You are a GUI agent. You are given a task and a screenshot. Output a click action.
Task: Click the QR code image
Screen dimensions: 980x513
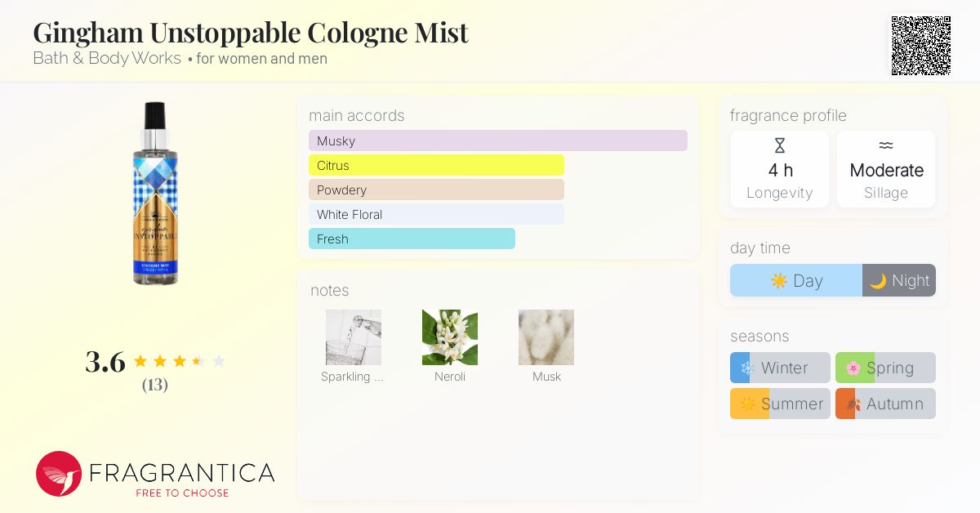point(920,46)
